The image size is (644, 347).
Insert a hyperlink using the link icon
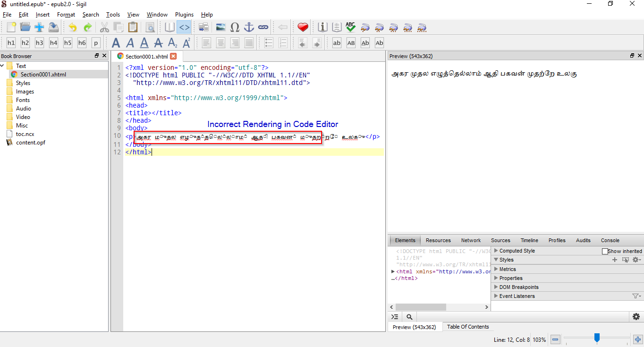point(263,27)
